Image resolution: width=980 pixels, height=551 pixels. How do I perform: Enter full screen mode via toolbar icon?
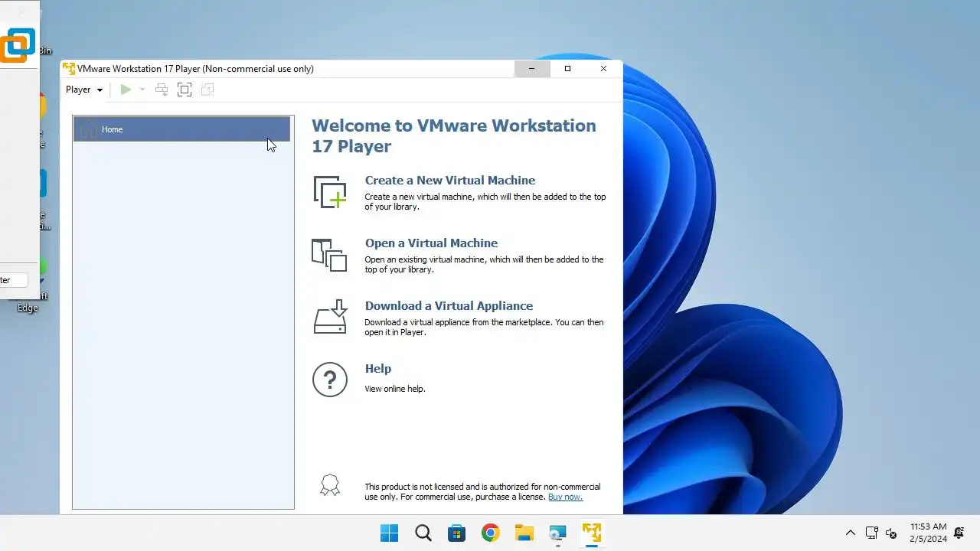pyautogui.click(x=185, y=90)
